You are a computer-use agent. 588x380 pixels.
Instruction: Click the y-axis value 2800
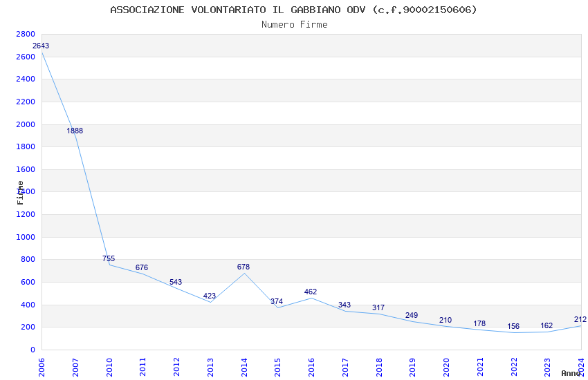26,34
